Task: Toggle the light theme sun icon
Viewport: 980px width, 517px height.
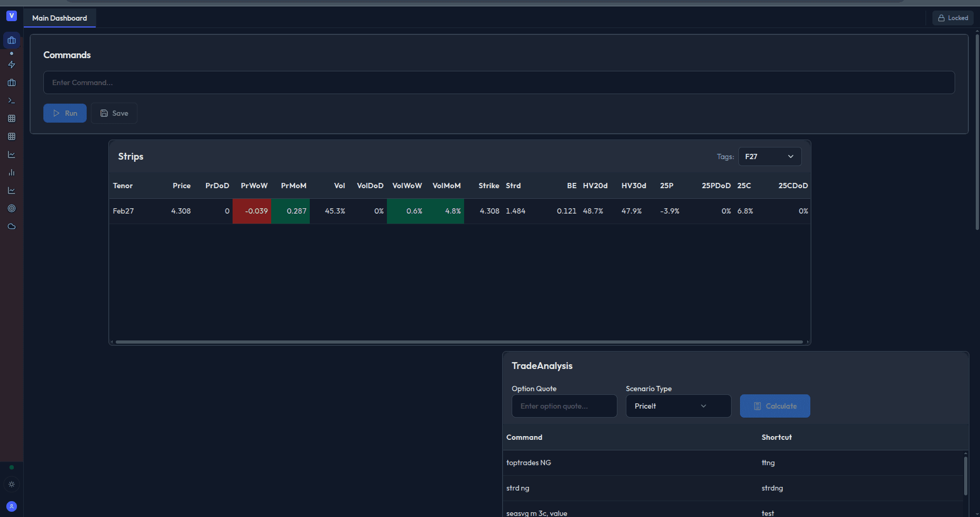Action: pyautogui.click(x=12, y=484)
